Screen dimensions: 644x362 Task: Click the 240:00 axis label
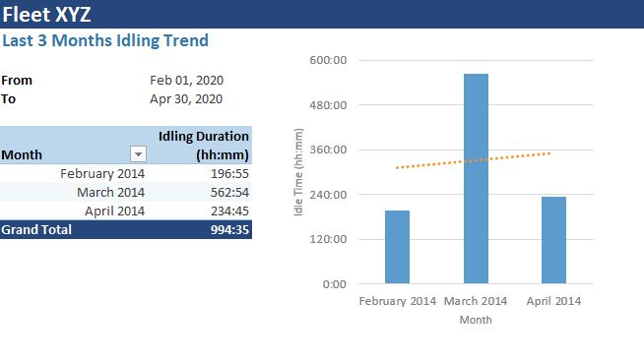pos(328,195)
